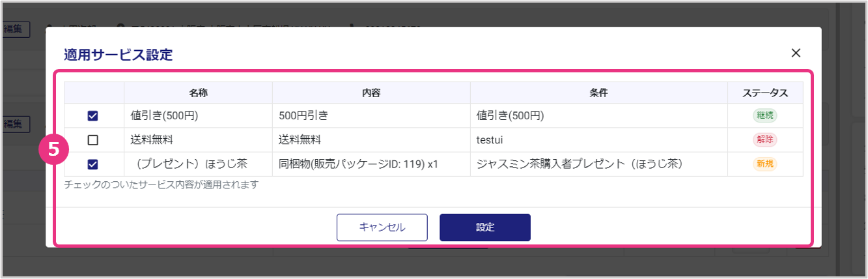Click the 適用サービス設定 dialog title
Screen dimensions: 868x279
point(118,55)
